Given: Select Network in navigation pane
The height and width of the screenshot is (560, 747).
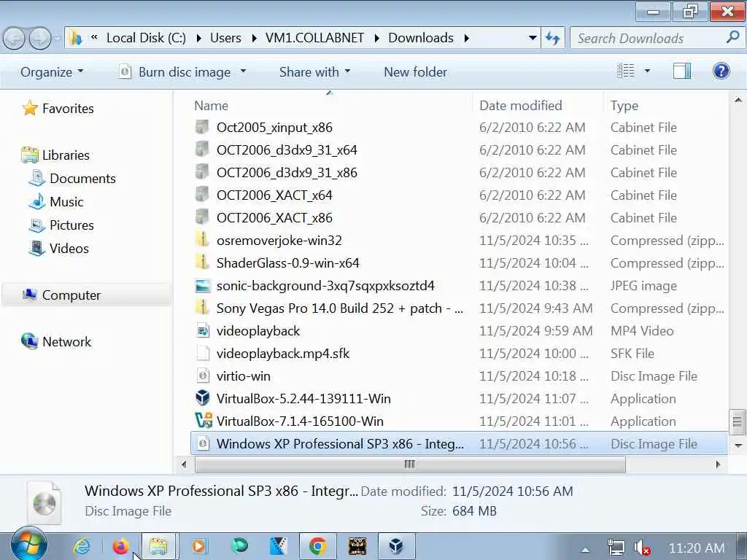Looking at the screenshot, I should tap(56, 342).
